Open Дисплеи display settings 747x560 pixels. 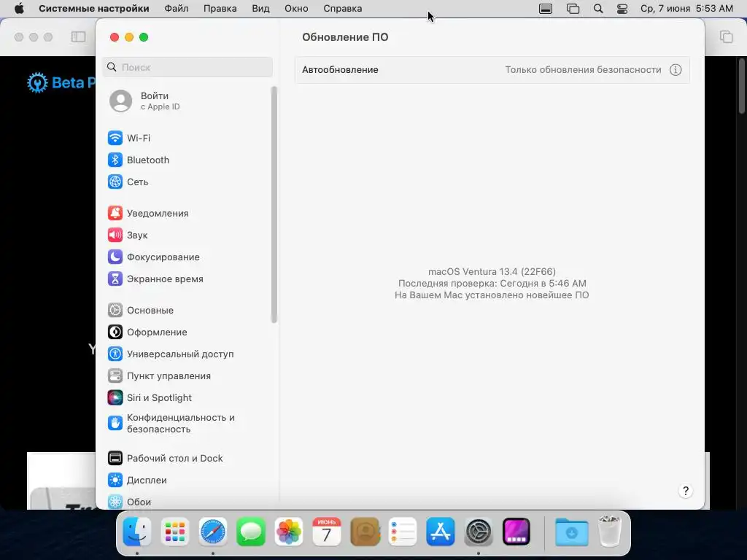[137, 481]
